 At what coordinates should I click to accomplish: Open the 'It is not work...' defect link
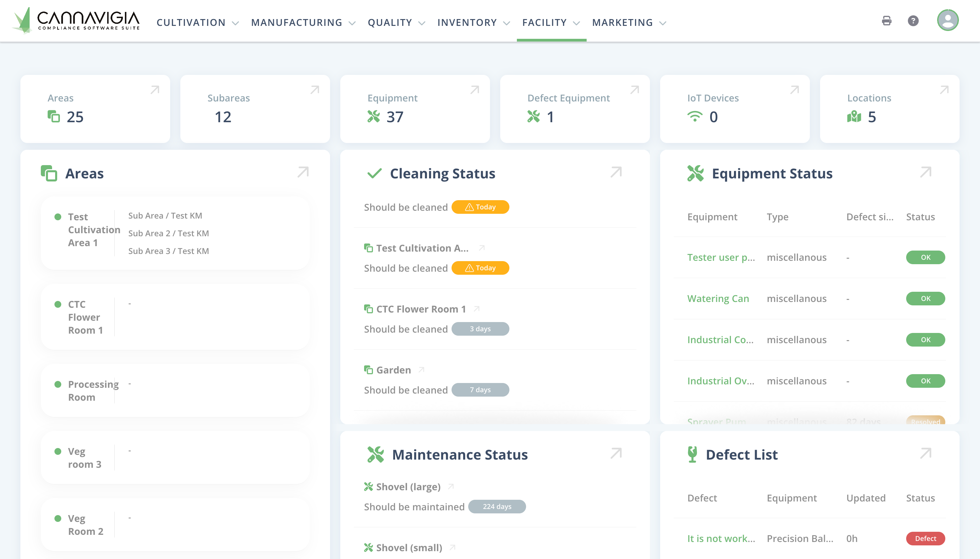[x=721, y=538]
